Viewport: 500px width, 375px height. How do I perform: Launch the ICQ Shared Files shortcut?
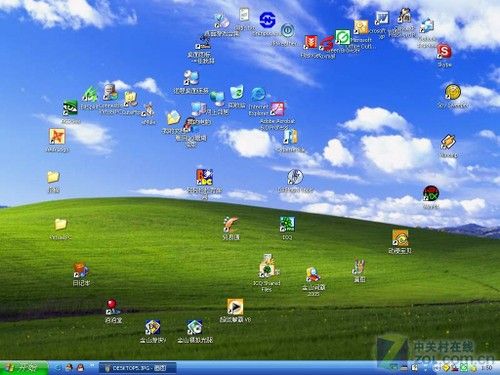tap(267, 268)
